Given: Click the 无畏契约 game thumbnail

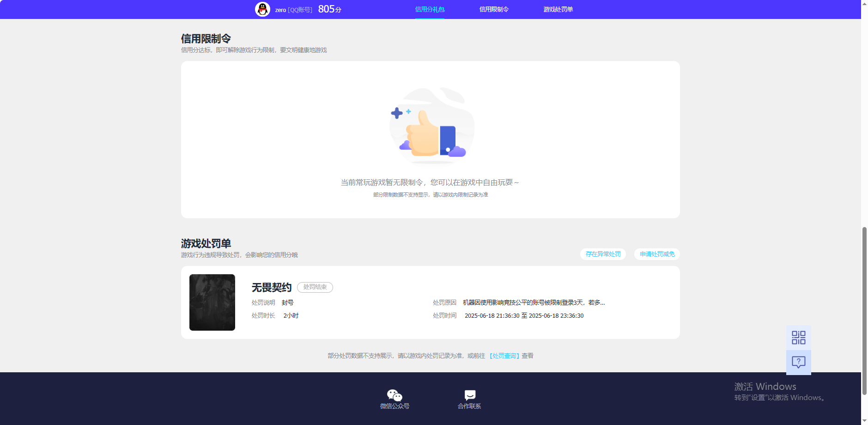Looking at the screenshot, I should [x=212, y=302].
